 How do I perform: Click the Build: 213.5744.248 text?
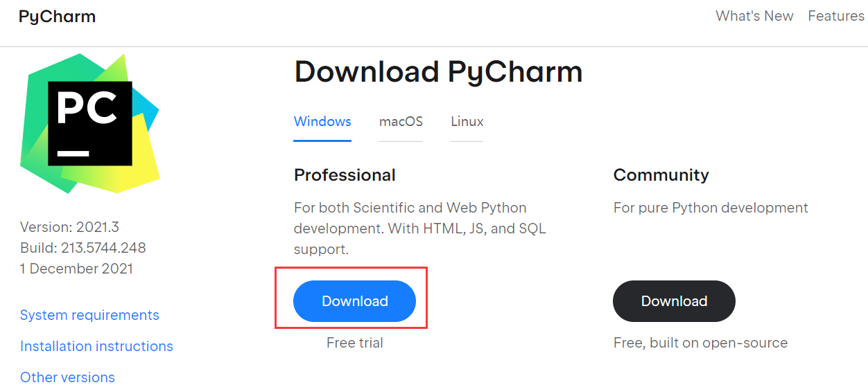pos(83,248)
